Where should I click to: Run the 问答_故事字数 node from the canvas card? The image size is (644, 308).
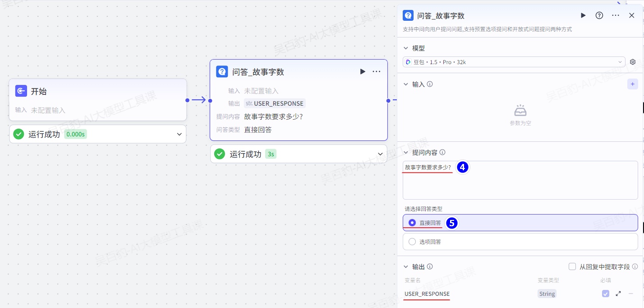point(363,72)
